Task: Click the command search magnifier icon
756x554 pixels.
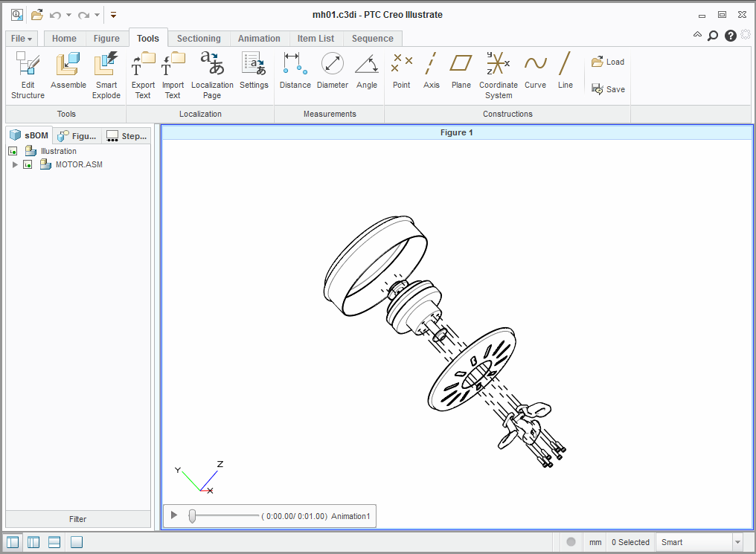Action: [x=713, y=36]
